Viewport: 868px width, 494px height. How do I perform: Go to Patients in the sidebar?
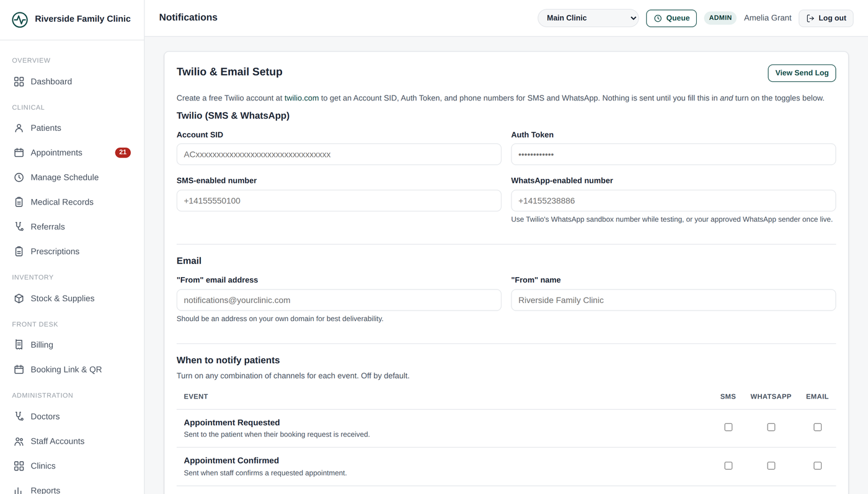pos(72,128)
